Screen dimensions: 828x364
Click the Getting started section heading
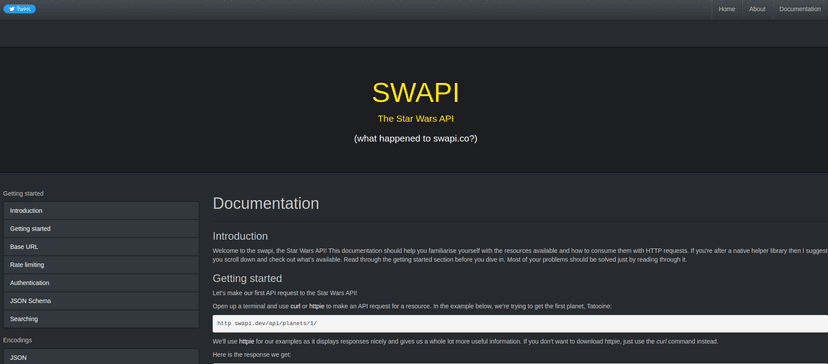[x=247, y=278]
